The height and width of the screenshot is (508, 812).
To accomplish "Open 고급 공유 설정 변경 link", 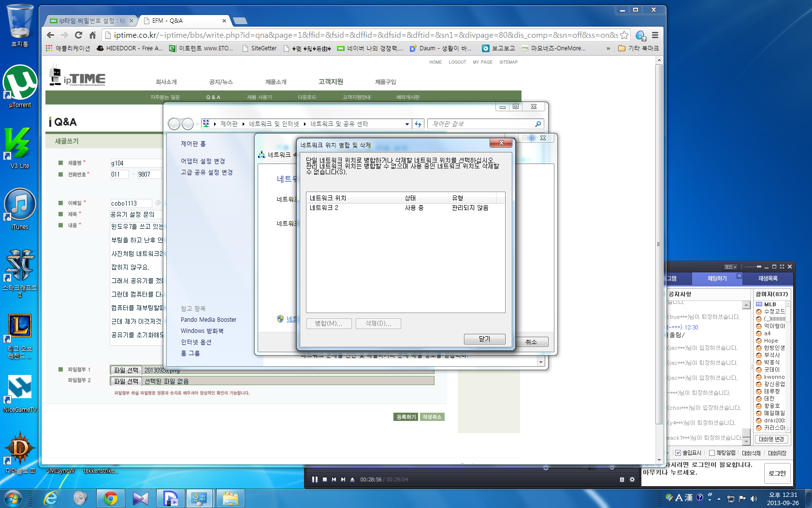I will point(206,172).
